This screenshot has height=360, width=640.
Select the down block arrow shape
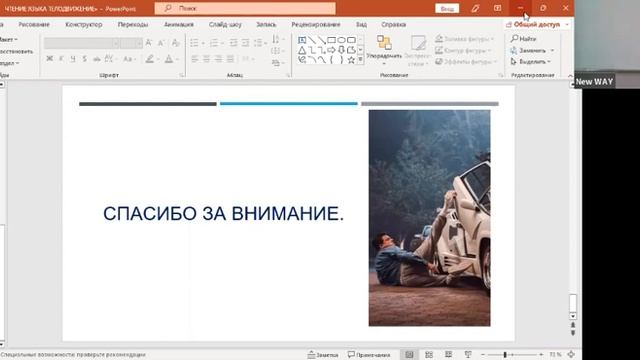coord(341,50)
